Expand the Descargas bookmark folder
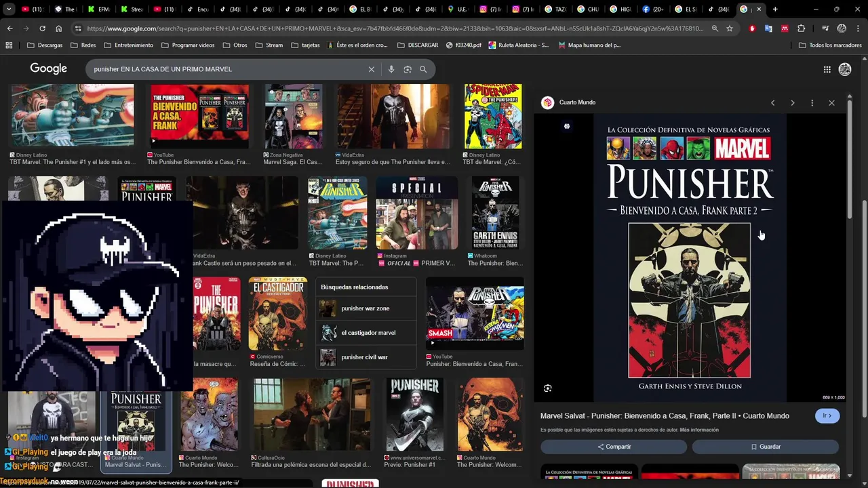This screenshot has width=868, height=488. (45, 45)
